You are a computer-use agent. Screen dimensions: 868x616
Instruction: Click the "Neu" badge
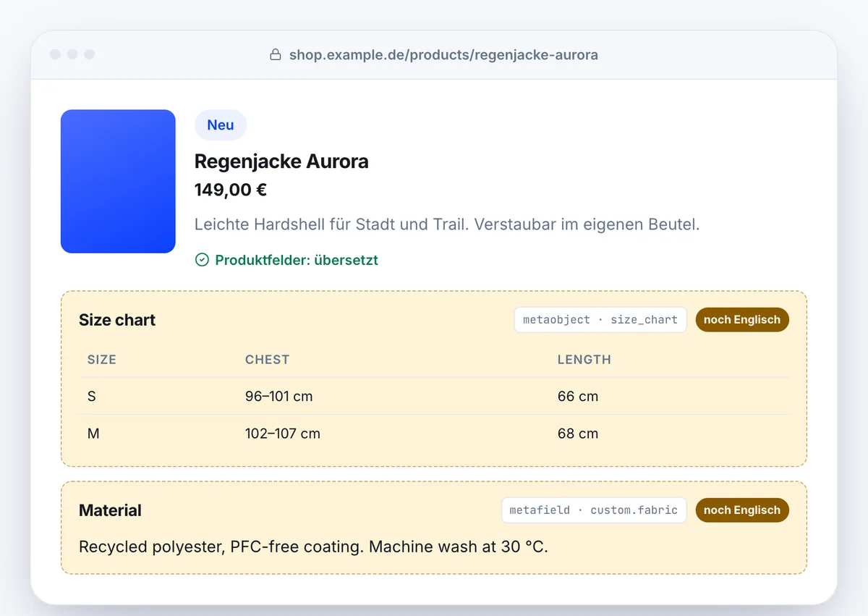pos(221,125)
